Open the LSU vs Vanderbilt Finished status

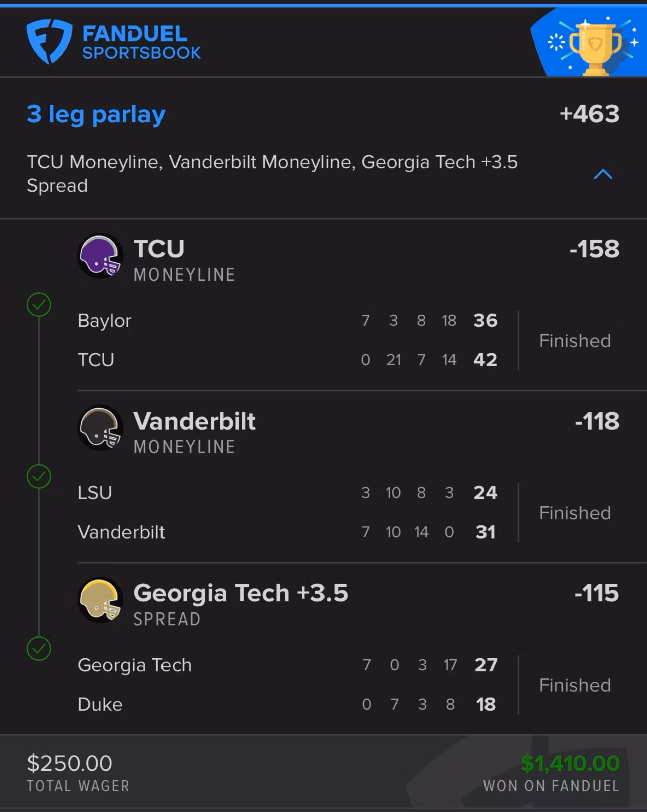tap(575, 513)
